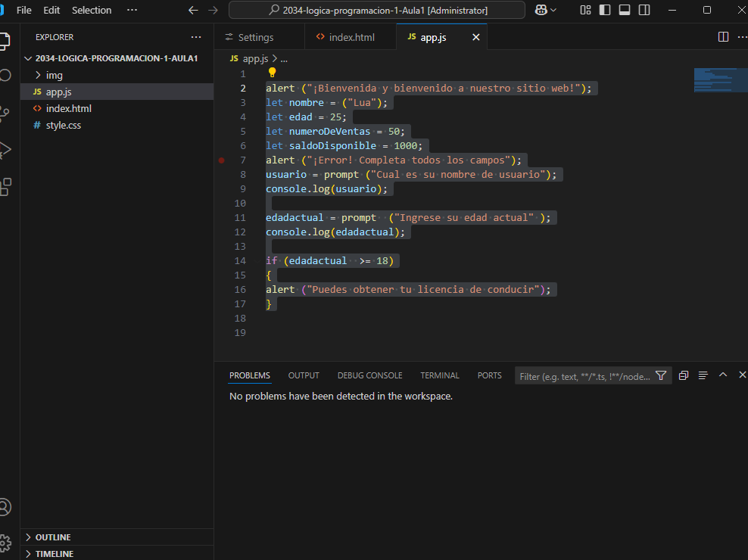Open Accounts menu in the activity bar
Image resolution: width=748 pixels, height=560 pixels.
click(x=5, y=506)
